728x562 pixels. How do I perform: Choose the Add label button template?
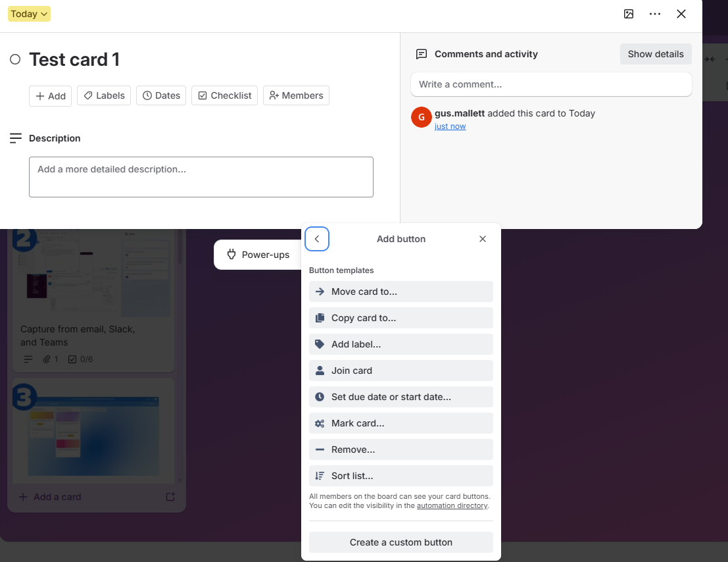[400, 344]
